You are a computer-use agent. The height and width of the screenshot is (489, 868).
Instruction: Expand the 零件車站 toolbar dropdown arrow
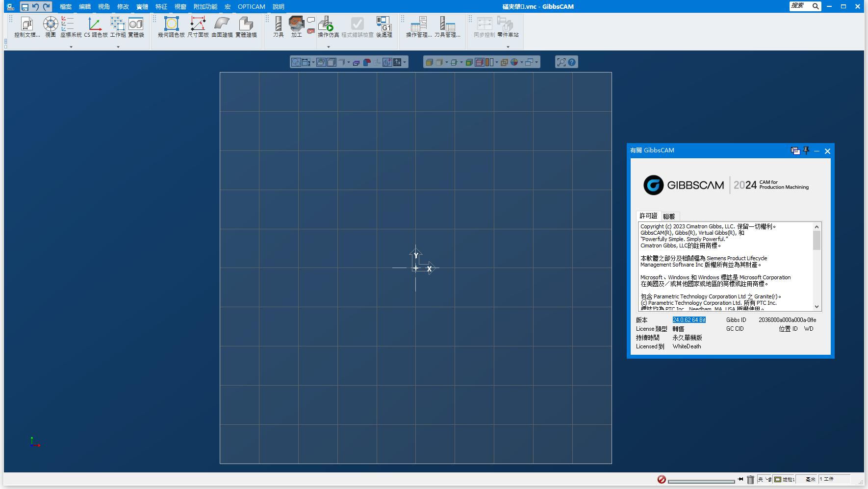coord(508,47)
